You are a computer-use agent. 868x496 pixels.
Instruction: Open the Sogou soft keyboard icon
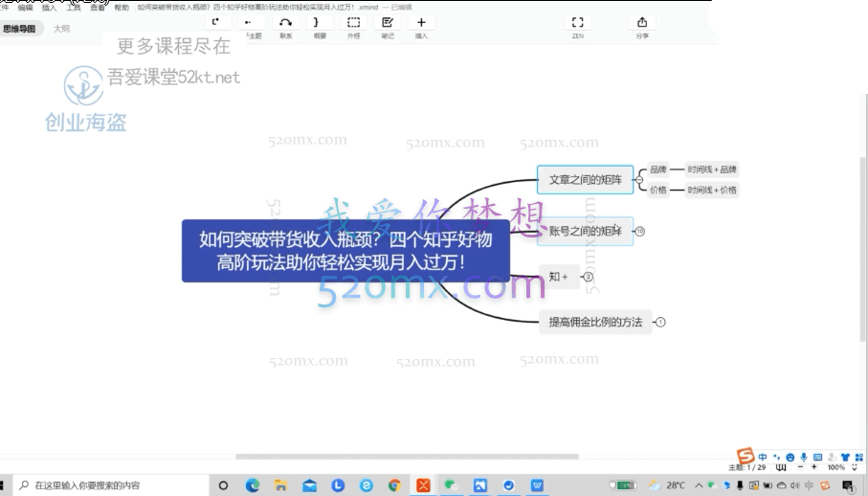pos(817,458)
